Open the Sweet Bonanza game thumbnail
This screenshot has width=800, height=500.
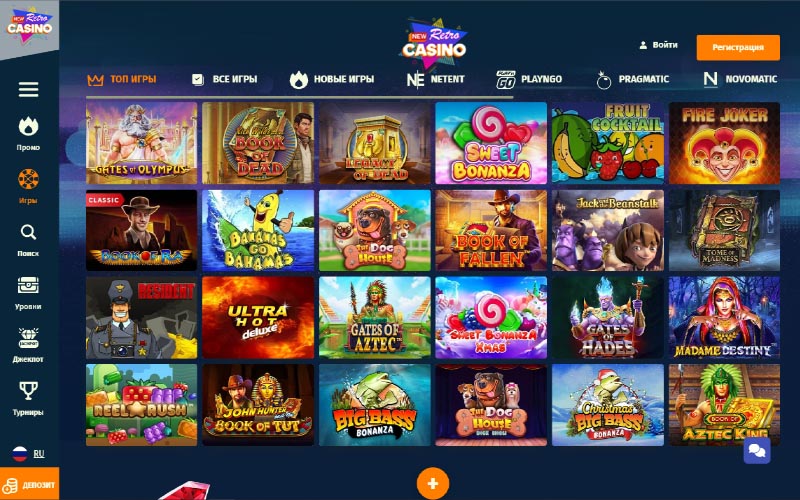click(x=491, y=143)
